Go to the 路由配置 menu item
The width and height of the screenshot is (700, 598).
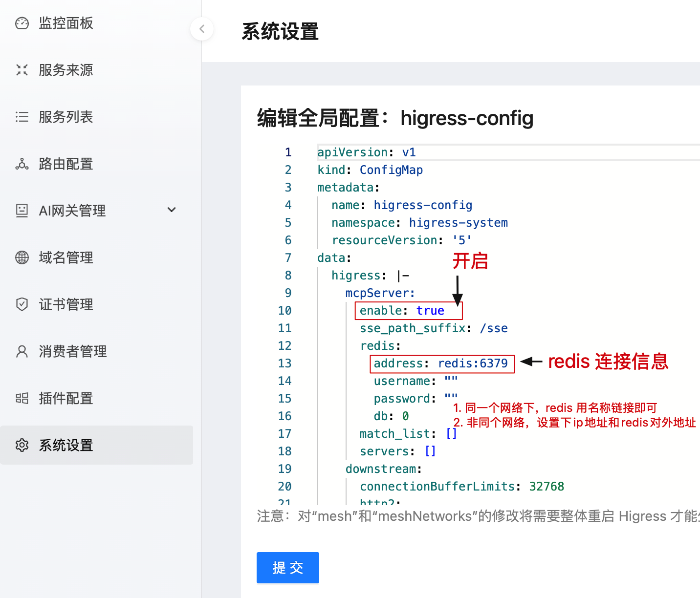pyautogui.click(x=66, y=164)
